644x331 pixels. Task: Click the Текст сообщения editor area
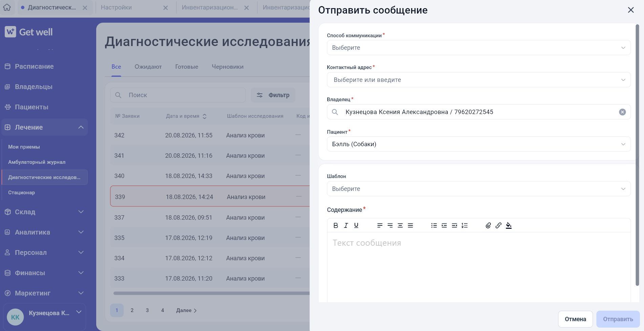pyautogui.click(x=479, y=267)
